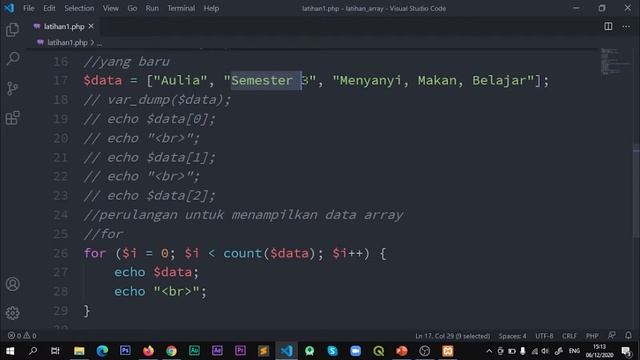Viewport: 640px width, 360px height.
Task: Open the Manage gear icon
Action: tap(13, 313)
